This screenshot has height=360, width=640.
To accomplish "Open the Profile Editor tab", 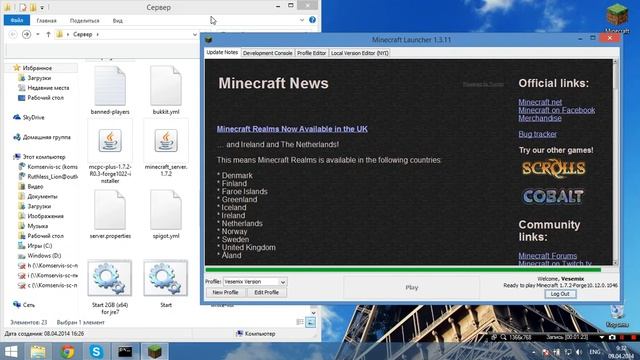I will pyautogui.click(x=311, y=53).
